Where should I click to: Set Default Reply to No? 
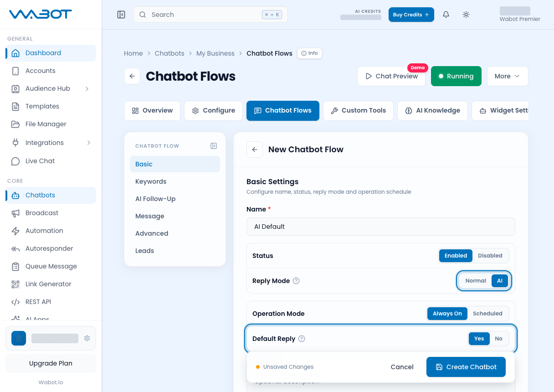(498, 339)
